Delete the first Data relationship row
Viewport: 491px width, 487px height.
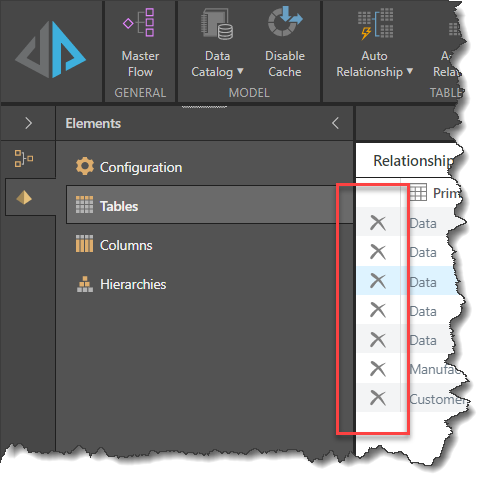[x=378, y=223]
